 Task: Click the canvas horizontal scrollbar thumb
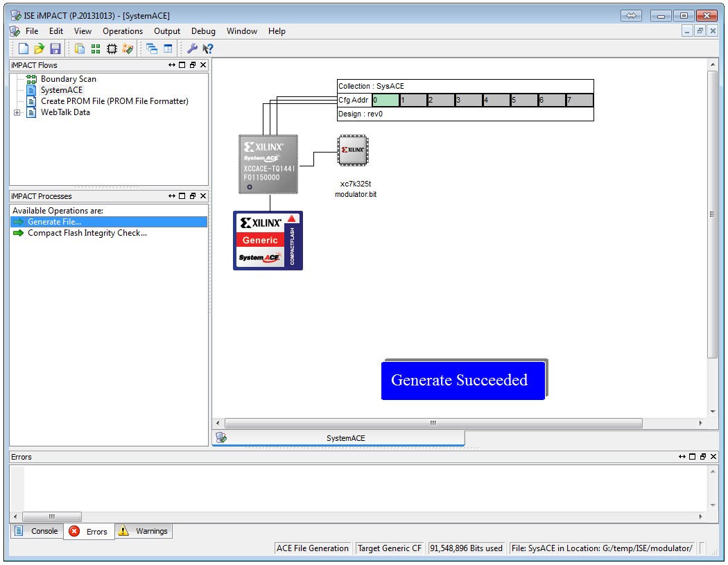coord(433,424)
